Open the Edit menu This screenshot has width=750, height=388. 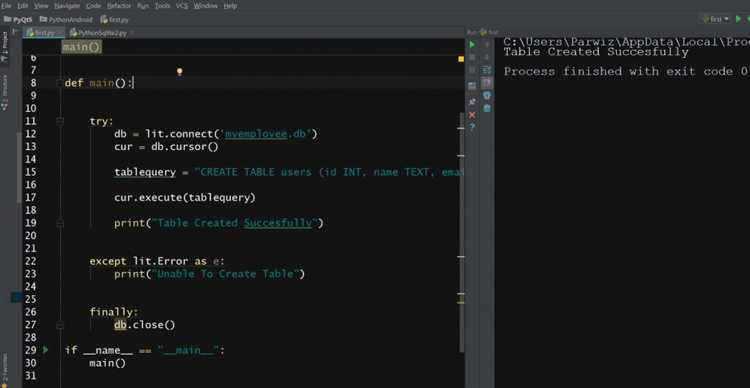tap(23, 6)
